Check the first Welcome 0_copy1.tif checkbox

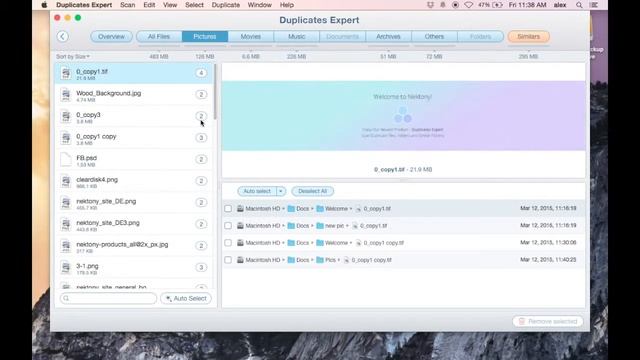point(228,209)
